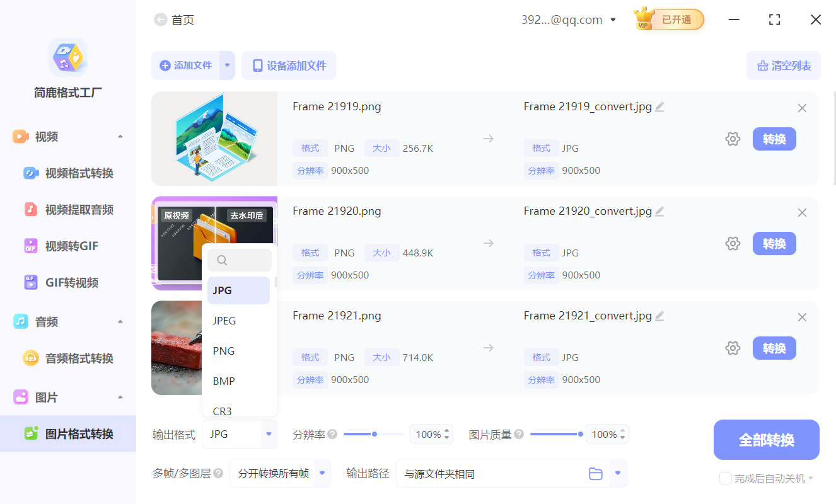Enable 完成后自动关机 option
The image size is (836, 504).
[724, 478]
